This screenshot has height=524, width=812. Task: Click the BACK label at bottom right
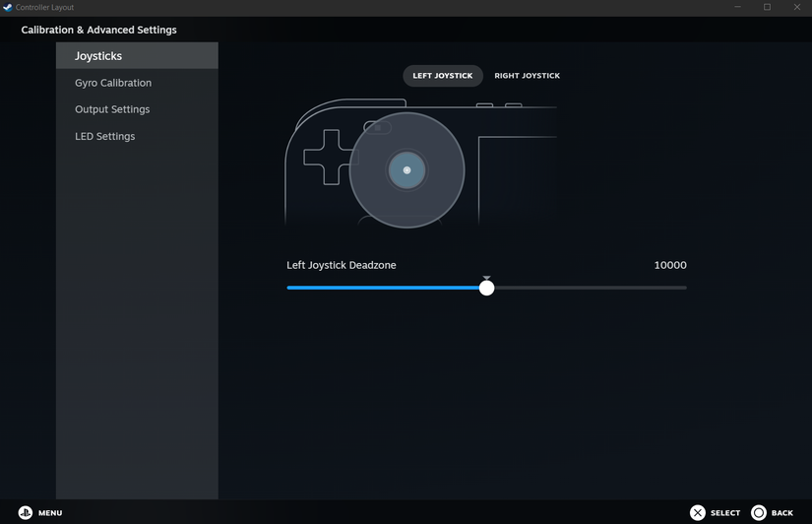[x=782, y=512]
